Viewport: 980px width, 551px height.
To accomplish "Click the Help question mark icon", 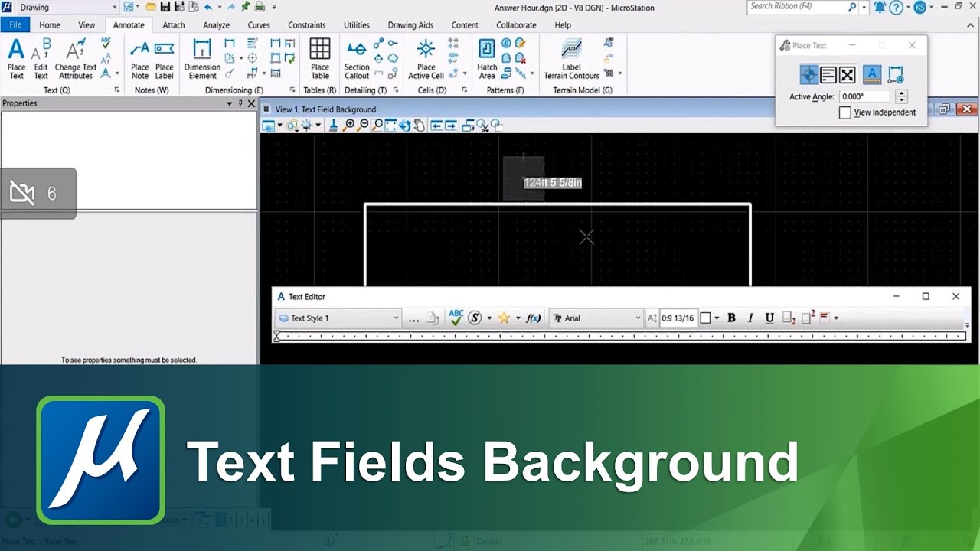I will [x=897, y=7].
